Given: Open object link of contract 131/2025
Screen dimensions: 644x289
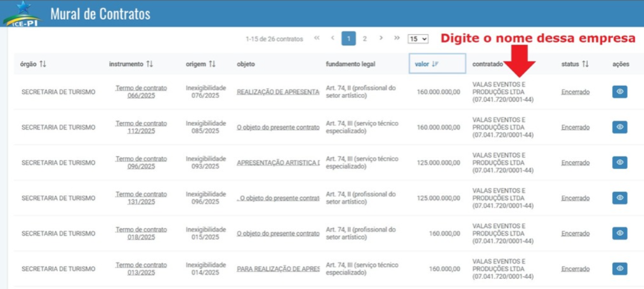Looking at the screenshot, I should (x=278, y=198).
